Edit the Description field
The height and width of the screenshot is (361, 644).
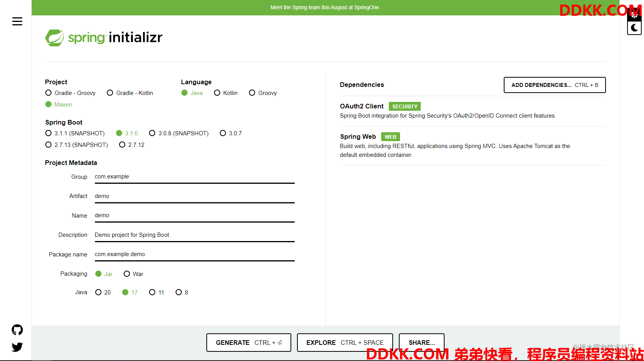[194, 235]
